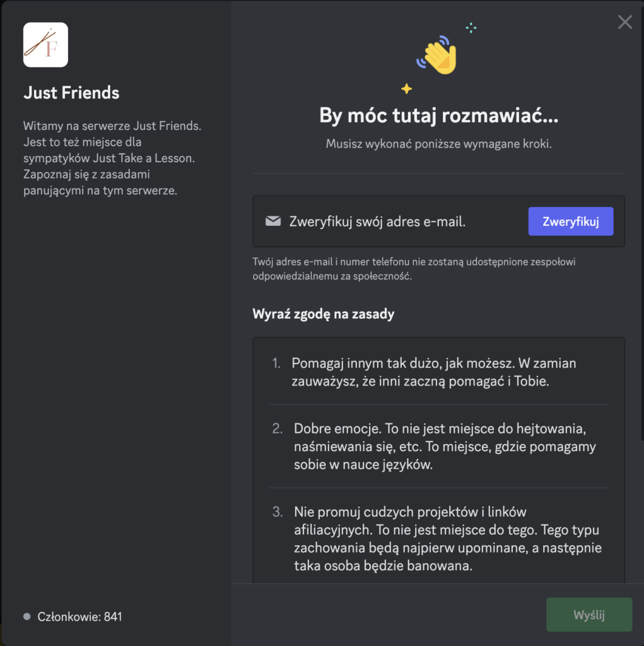The image size is (644, 646).
Task: Select the Just Friends server title
Action: [71, 93]
